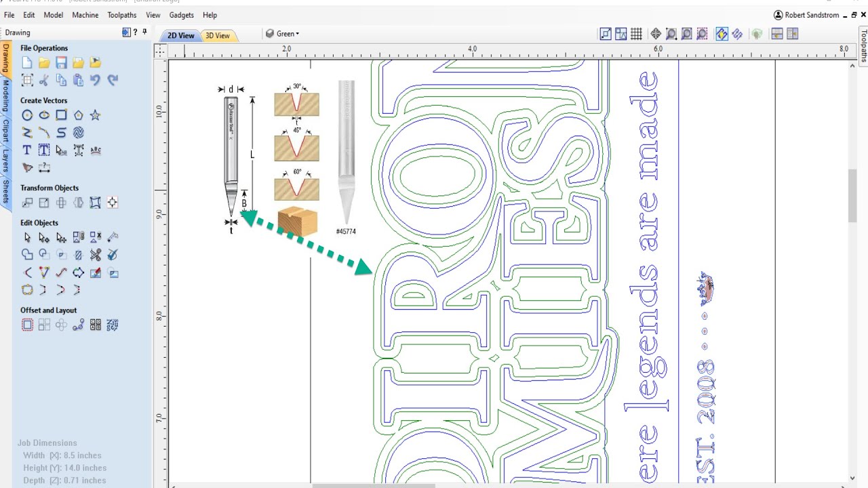Select the Draw Rectangle tool
The height and width of the screenshot is (488, 868).
(x=61, y=115)
